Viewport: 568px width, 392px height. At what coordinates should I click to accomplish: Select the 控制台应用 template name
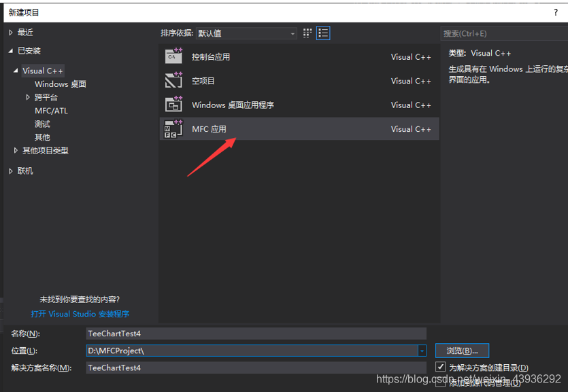[211, 57]
